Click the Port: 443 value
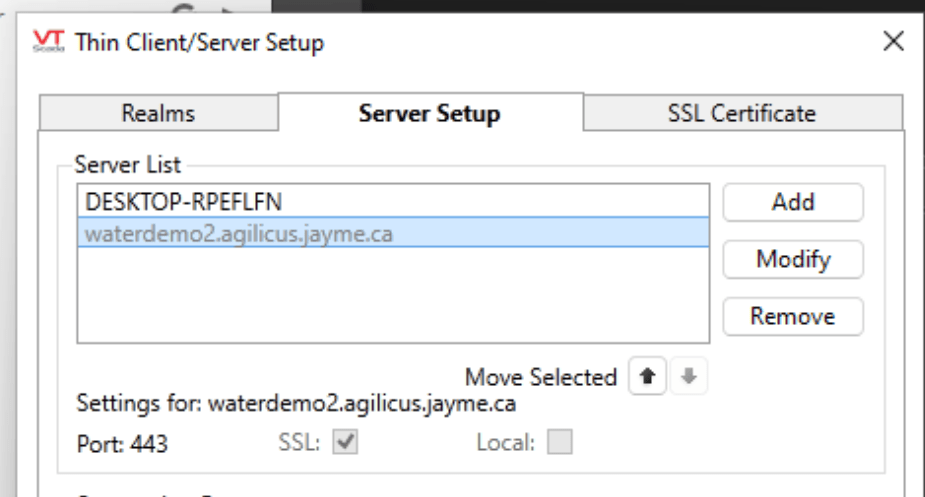 (122, 443)
